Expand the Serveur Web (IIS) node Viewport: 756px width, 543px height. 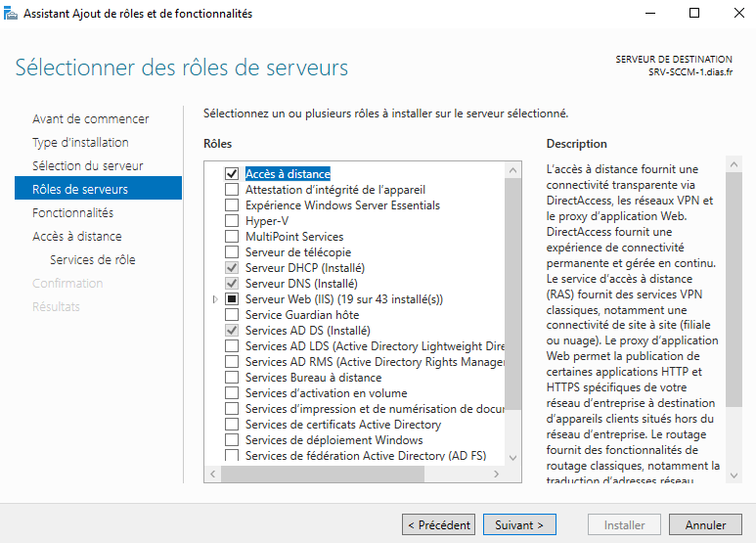[215, 299]
